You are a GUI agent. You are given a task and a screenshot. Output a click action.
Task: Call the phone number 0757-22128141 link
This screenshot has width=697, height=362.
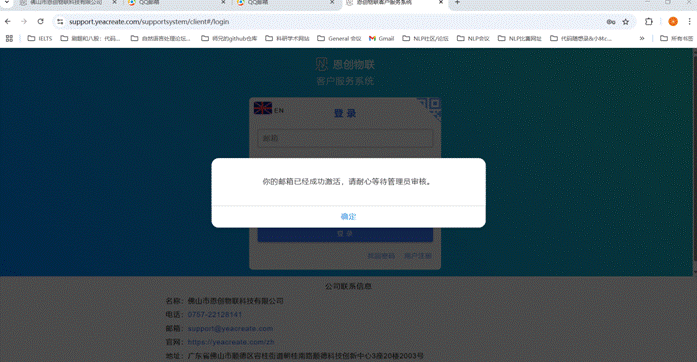215,314
